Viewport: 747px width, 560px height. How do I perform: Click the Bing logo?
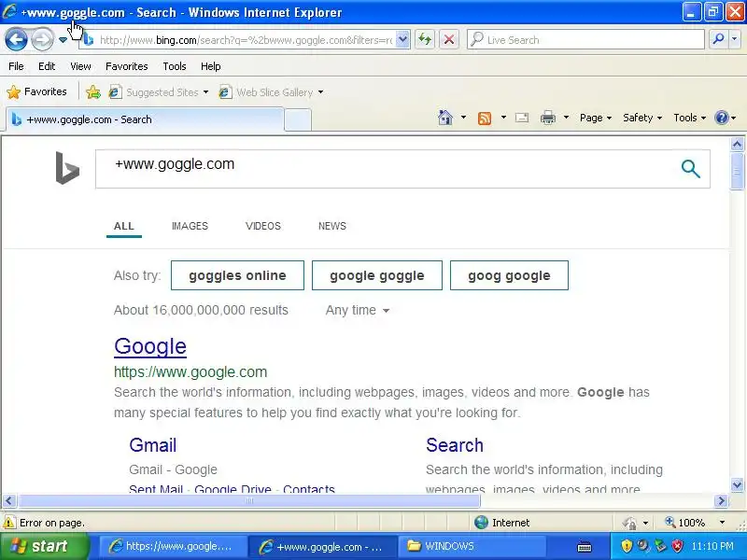[x=67, y=168]
